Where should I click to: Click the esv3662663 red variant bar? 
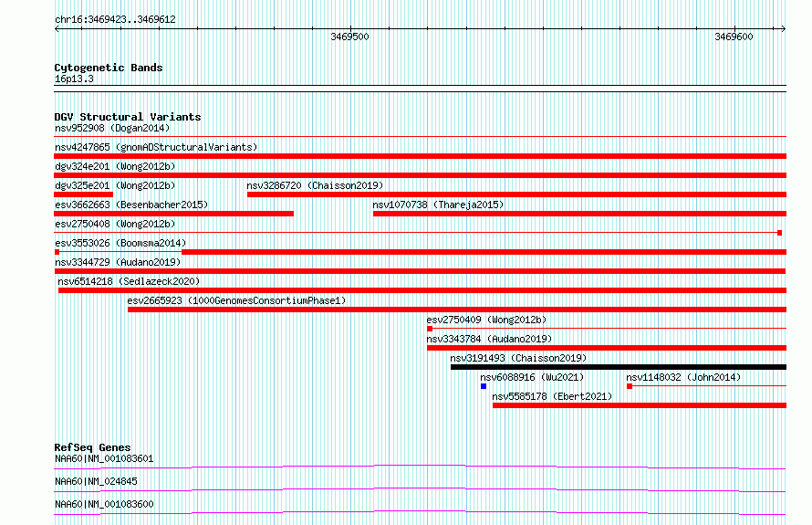click(174, 214)
